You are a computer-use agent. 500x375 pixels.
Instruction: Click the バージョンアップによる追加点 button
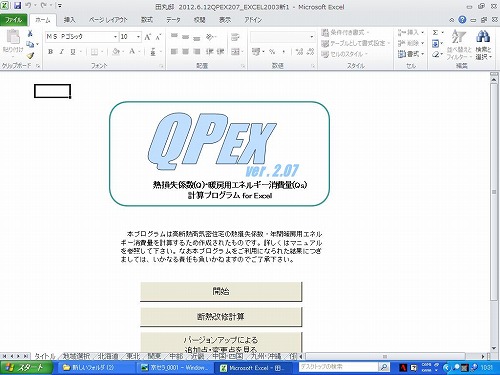coord(221,342)
